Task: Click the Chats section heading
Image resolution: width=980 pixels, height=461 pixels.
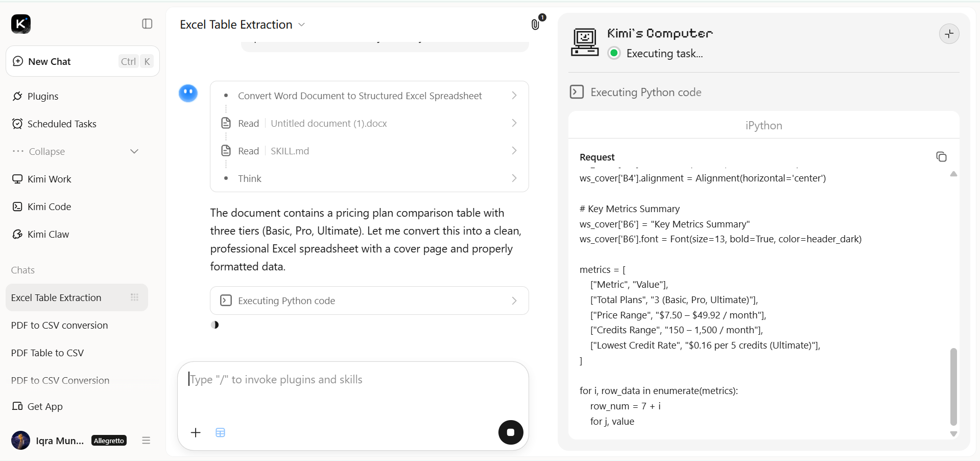Action: (x=23, y=270)
